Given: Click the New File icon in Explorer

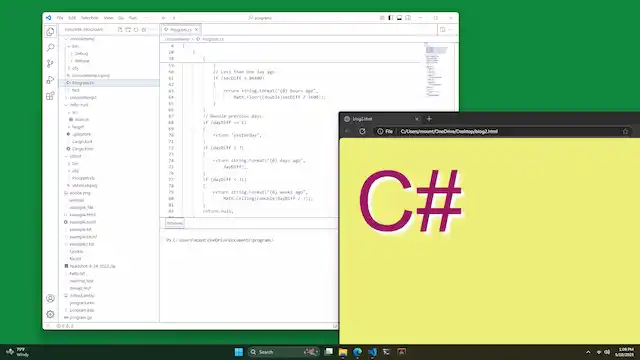Looking at the screenshot, I should tap(120, 30).
